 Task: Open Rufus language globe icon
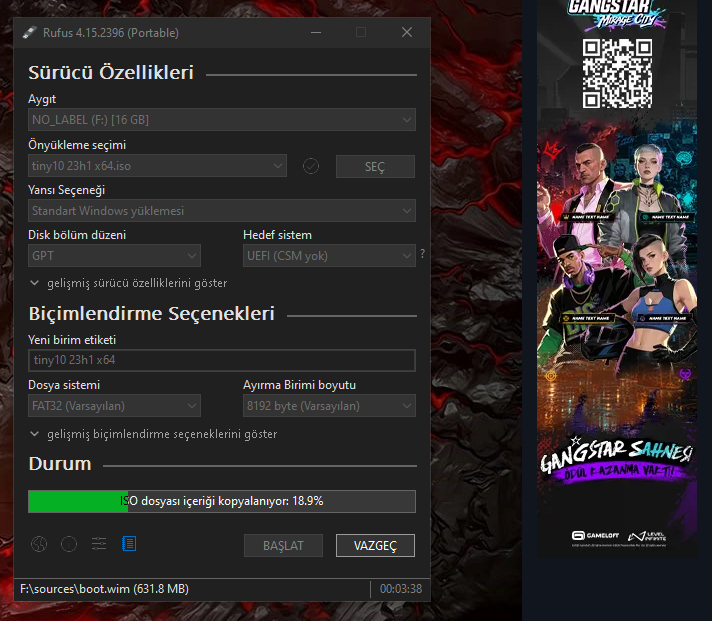coord(39,544)
